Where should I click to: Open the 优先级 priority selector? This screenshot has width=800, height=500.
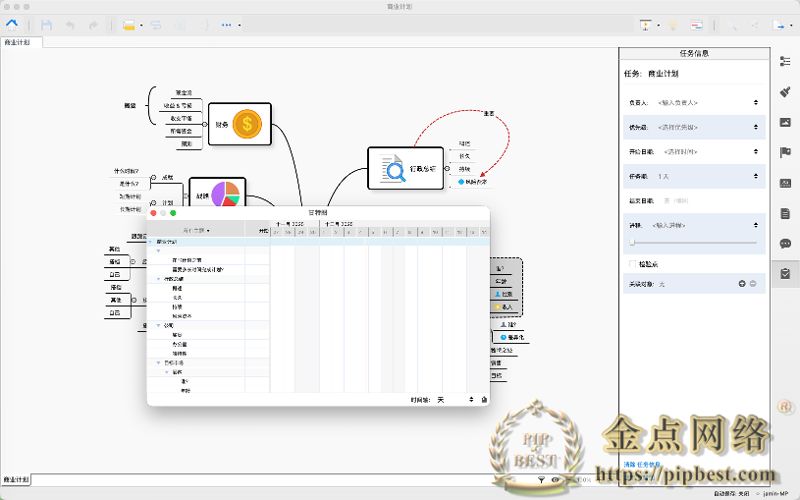756,127
